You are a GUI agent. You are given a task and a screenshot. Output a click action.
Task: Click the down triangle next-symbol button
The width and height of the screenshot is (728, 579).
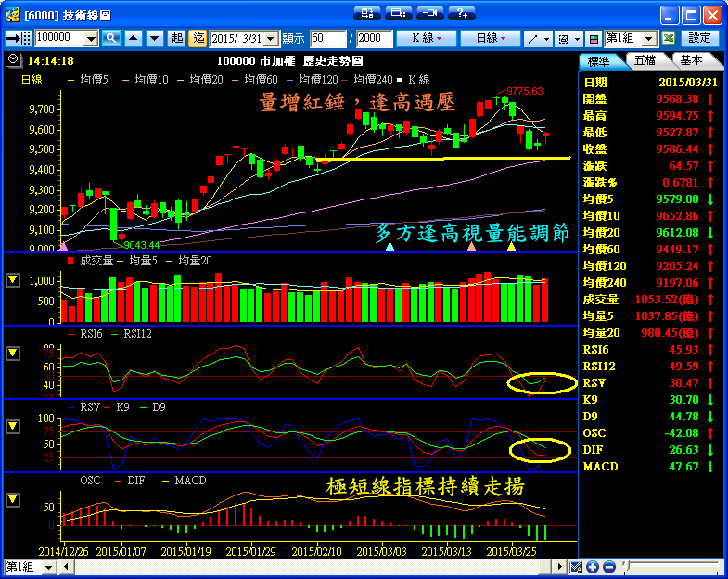tap(153, 38)
